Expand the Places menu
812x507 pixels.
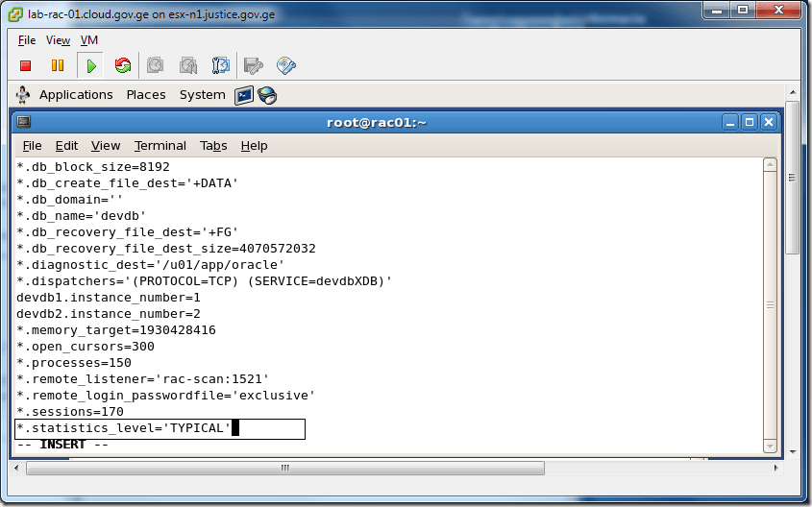[146, 95]
